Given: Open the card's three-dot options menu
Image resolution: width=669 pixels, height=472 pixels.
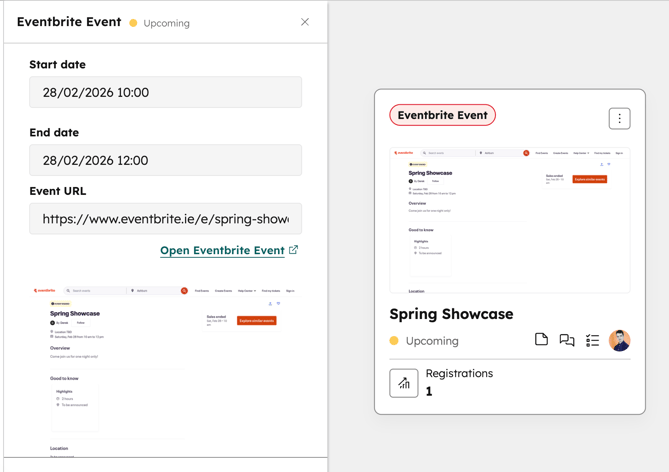Looking at the screenshot, I should 619,118.
